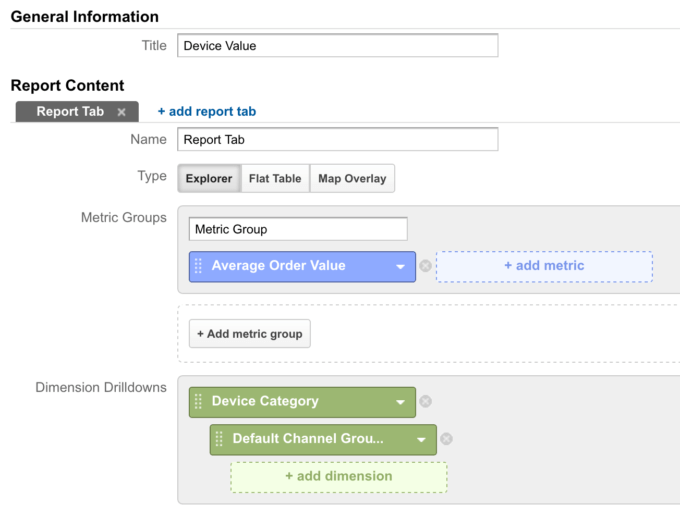This screenshot has height=517, width=680.
Task: Grab the Device Category drag handle
Action: pos(198,402)
